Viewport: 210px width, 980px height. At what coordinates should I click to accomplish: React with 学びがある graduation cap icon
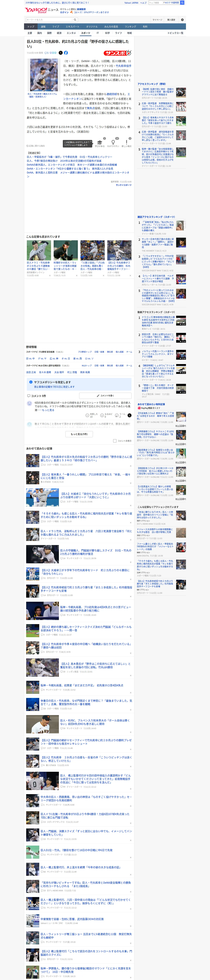coord(100,142)
